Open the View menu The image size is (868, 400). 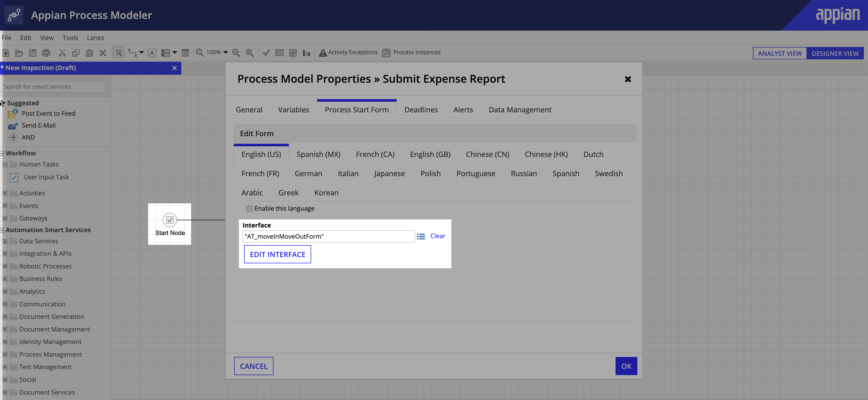pyautogui.click(x=47, y=38)
